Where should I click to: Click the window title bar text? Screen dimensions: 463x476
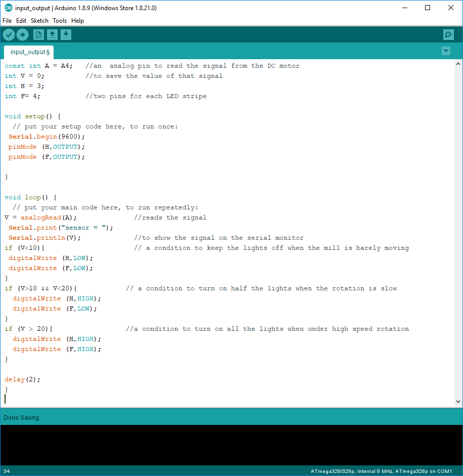[86, 8]
